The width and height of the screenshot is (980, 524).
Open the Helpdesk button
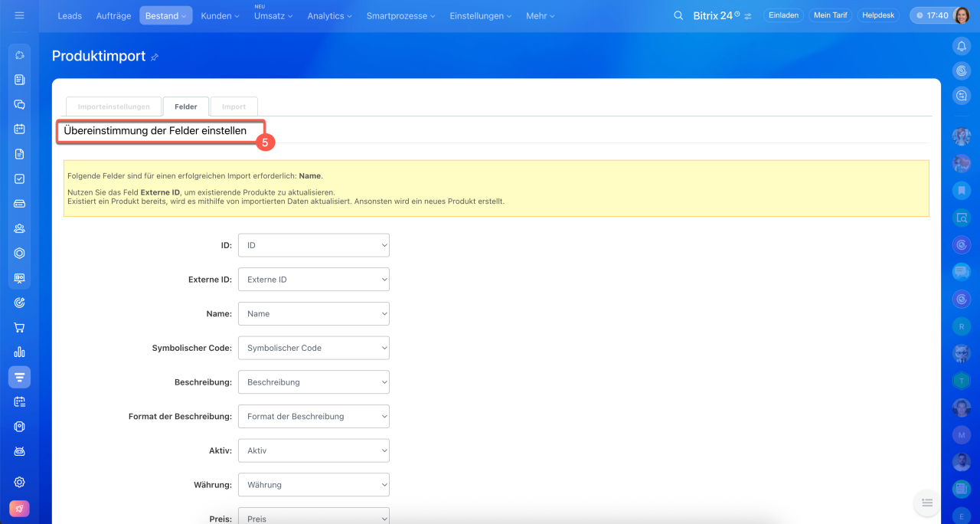tap(878, 15)
